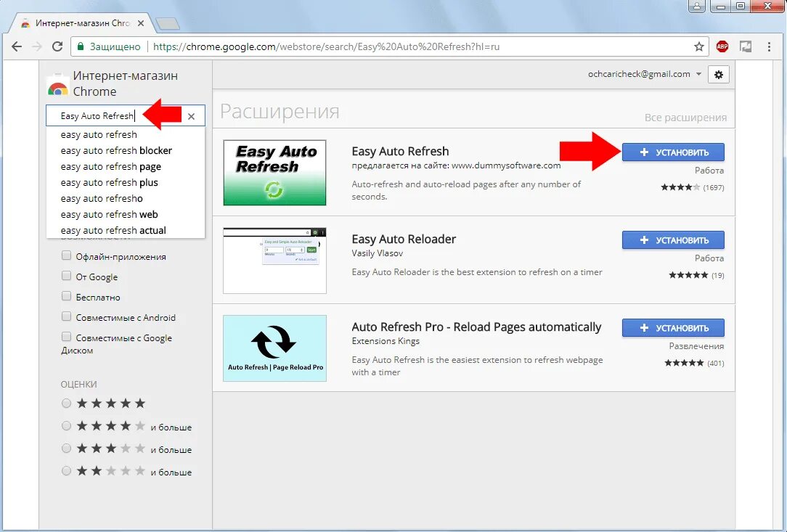Close the Интернет-магазин Chrome tab

coord(141,23)
